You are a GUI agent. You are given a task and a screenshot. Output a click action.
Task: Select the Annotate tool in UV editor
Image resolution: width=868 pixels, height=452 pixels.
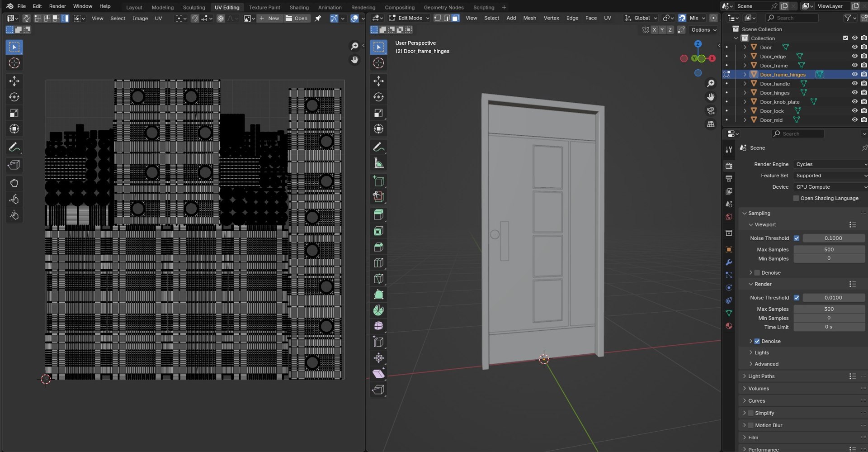point(14,147)
